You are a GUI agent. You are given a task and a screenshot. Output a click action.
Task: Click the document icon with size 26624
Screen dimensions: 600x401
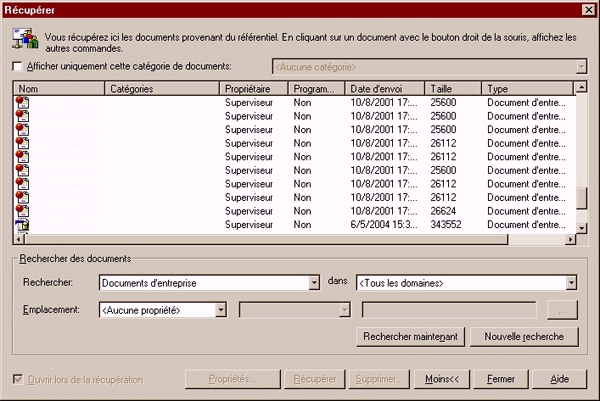(x=22, y=211)
